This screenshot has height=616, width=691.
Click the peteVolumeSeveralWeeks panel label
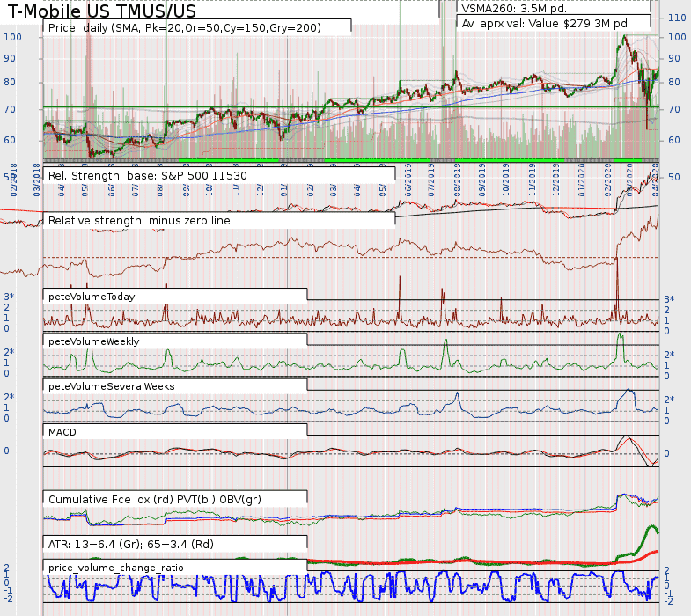[x=112, y=387]
